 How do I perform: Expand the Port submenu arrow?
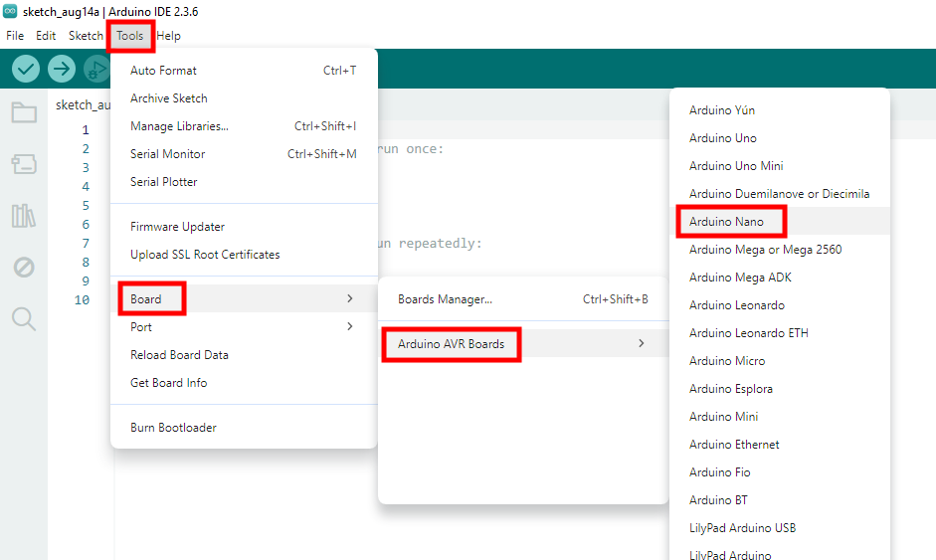pos(350,326)
